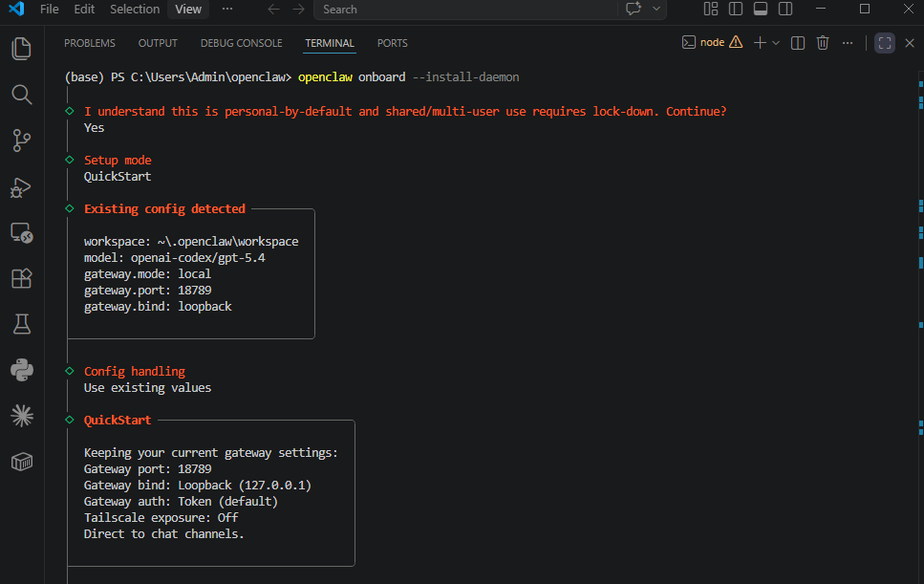
Task: Click the Search command center field
Action: click(465, 10)
